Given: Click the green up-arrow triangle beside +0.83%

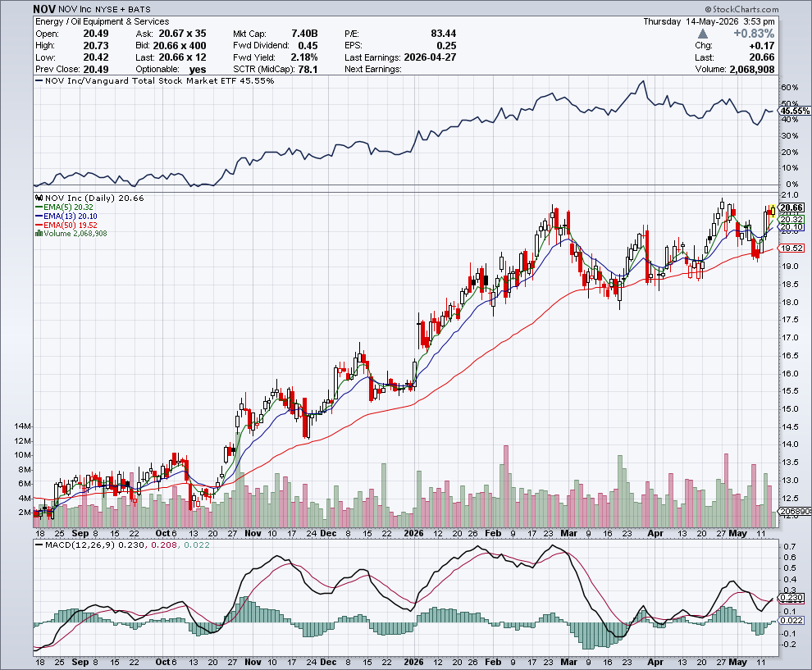Looking at the screenshot, I should click(702, 34).
